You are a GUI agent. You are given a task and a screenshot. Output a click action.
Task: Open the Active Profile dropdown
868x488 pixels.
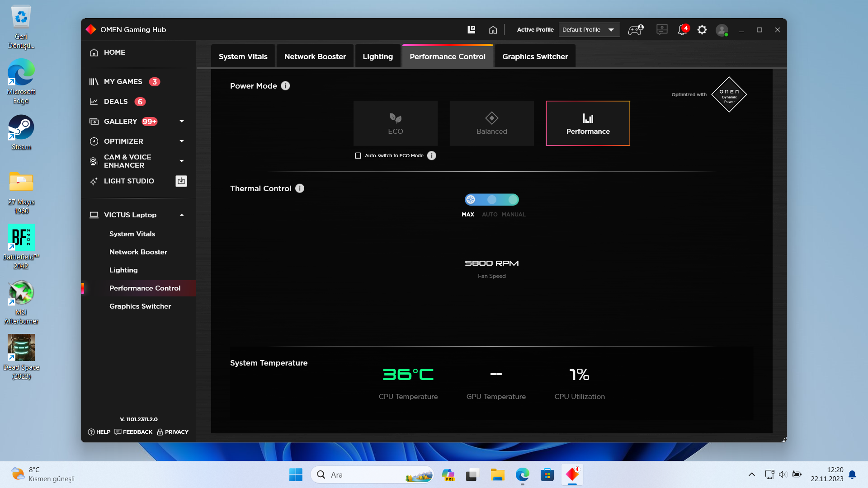click(x=589, y=30)
